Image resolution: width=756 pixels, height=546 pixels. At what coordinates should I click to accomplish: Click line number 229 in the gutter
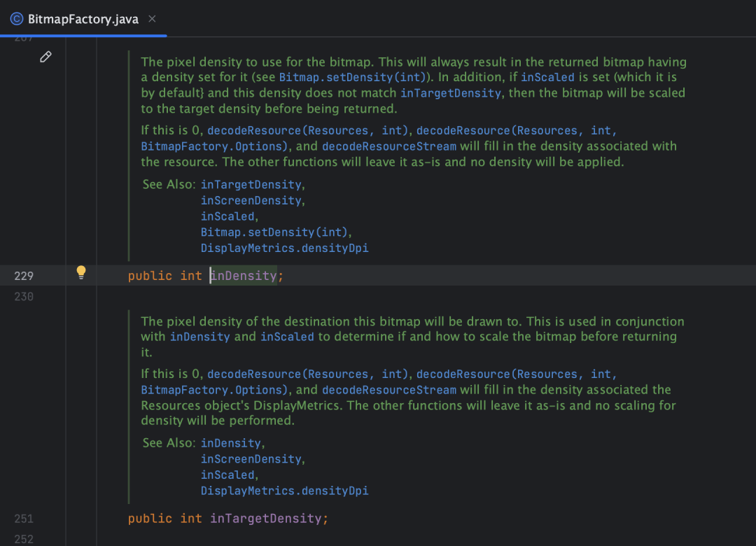24,276
